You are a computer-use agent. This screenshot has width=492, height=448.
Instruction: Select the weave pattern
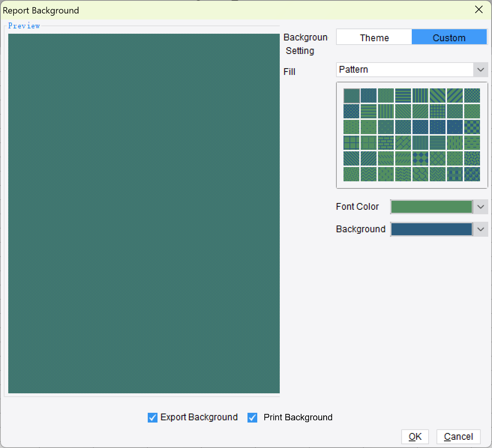[438, 174]
